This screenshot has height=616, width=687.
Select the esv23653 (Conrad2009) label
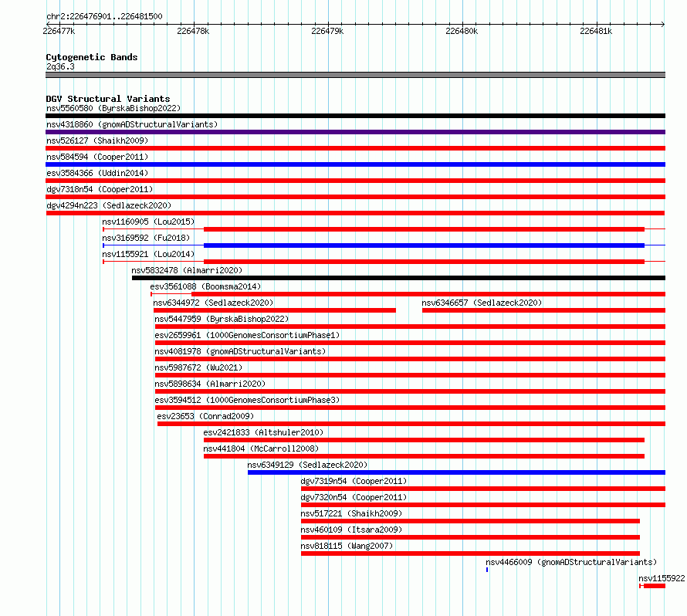pos(205,416)
